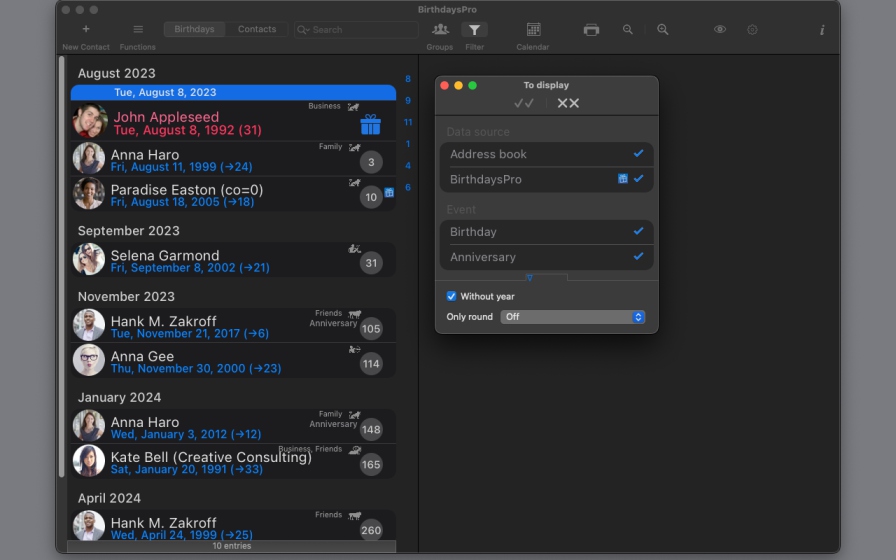This screenshot has height=560, width=896.
Task: Toggle the Address book data source checkmark
Action: pos(638,153)
